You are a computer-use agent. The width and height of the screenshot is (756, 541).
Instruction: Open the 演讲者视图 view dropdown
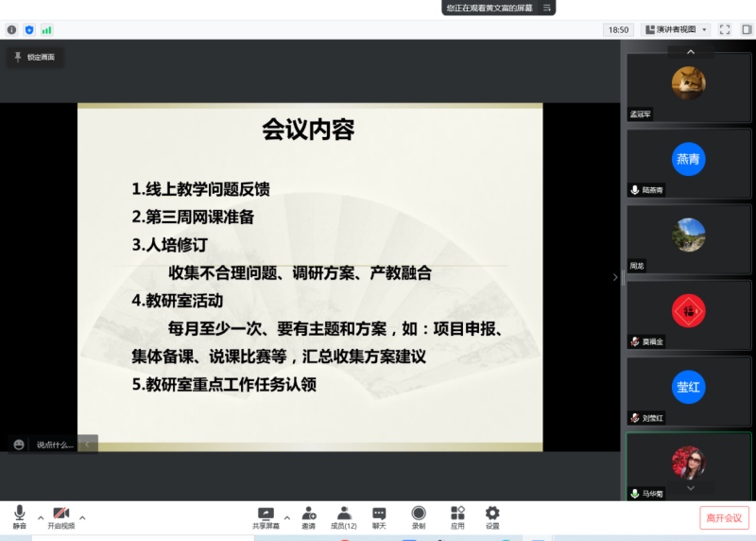click(675, 29)
